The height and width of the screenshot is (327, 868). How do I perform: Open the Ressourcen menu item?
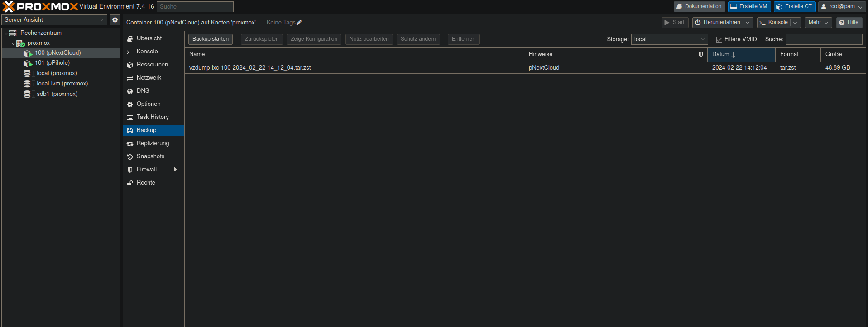pyautogui.click(x=153, y=65)
